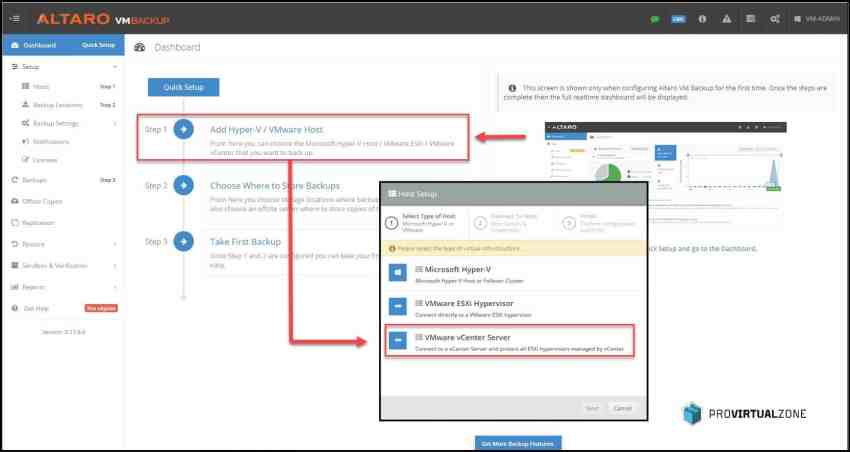Screen dimensions: 850x452
Task: Open the green chat icon in the top bar
Action: 655,19
